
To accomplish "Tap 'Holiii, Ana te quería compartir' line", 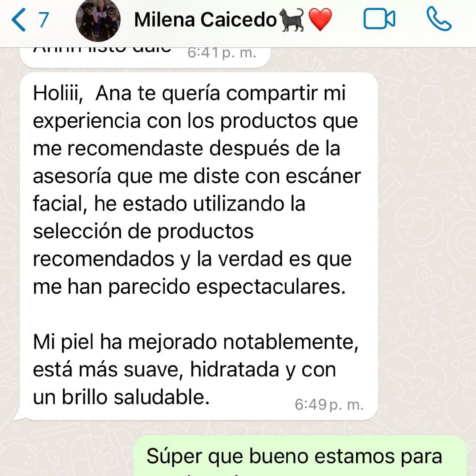I will (189, 93).
